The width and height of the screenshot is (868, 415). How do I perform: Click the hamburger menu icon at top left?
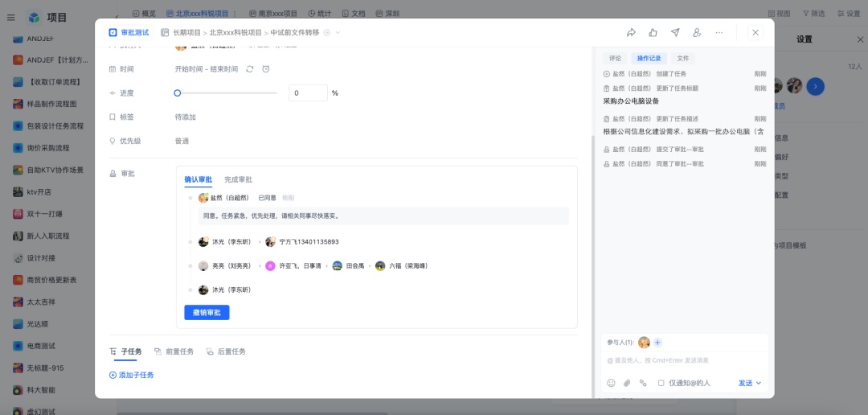[x=11, y=18]
